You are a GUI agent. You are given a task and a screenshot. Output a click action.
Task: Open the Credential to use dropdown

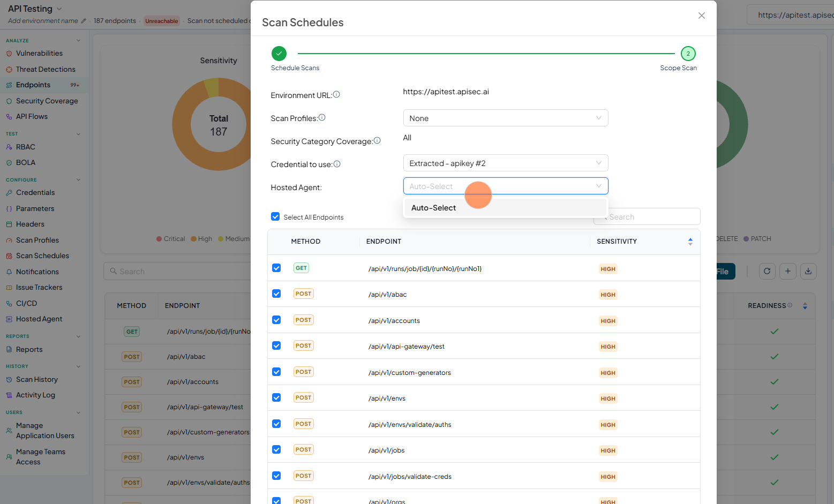coord(505,163)
